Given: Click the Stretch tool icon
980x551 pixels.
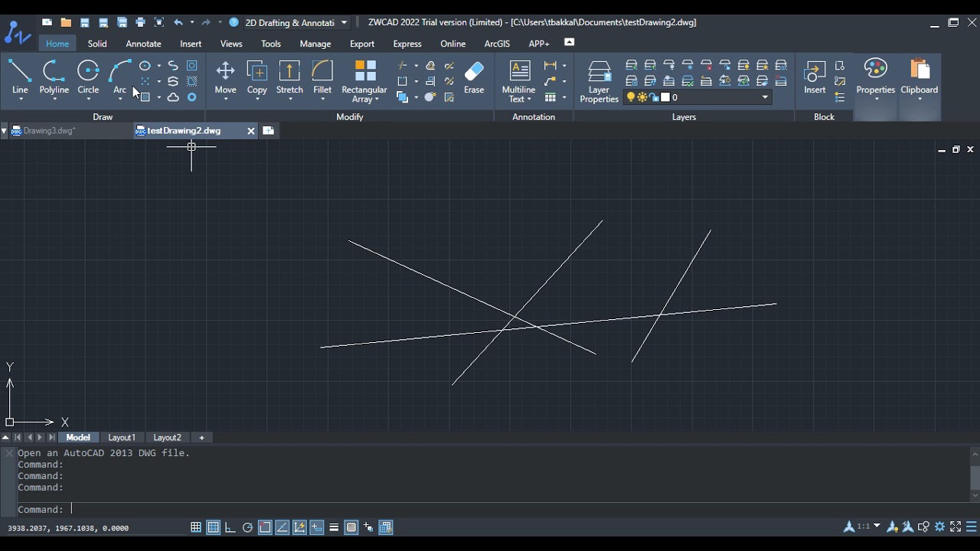Looking at the screenshot, I should coord(289,72).
